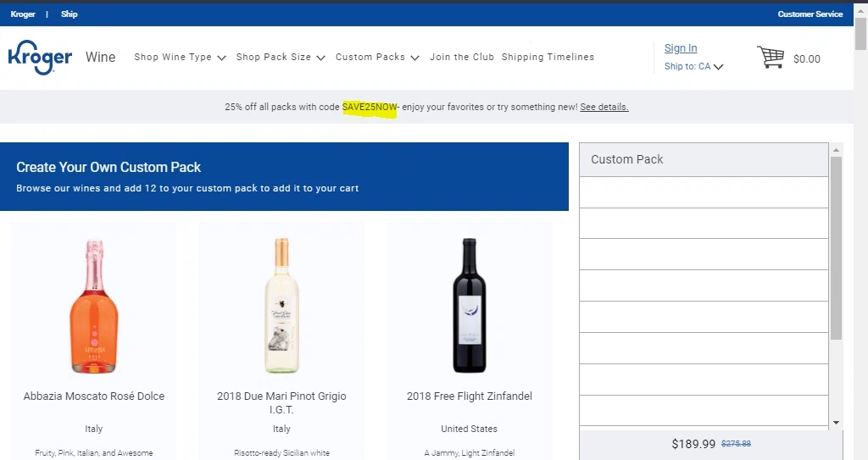Open the See details link
Viewport: 868px width, 460px height.
(x=604, y=108)
